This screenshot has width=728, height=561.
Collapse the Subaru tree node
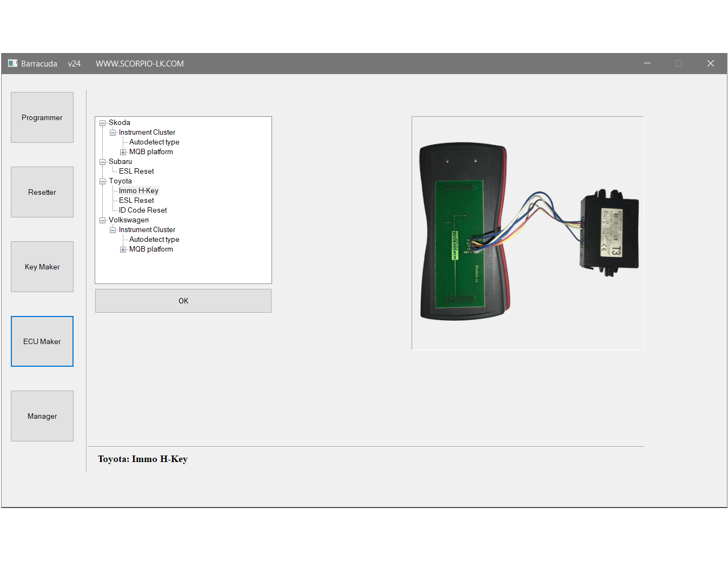(x=102, y=162)
